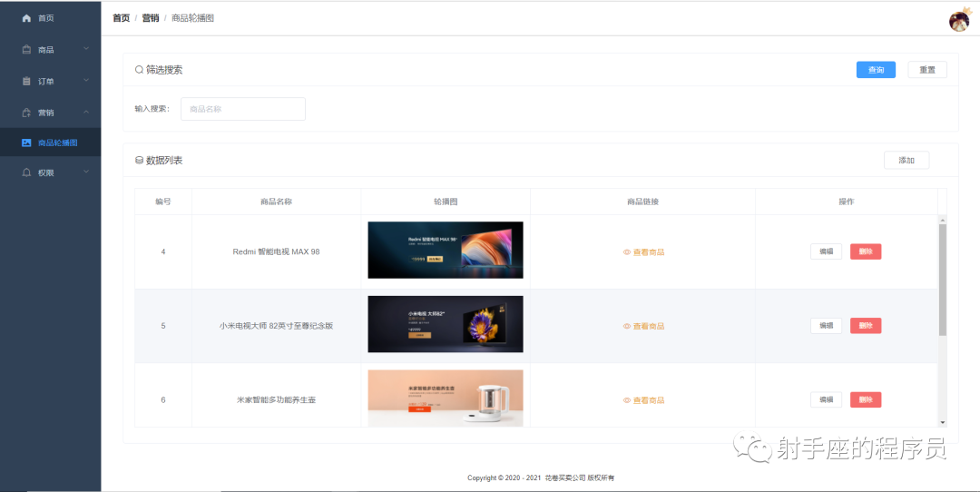Click the 重置 reset button
This screenshot has height=492, width=980.
pos(927,70)
